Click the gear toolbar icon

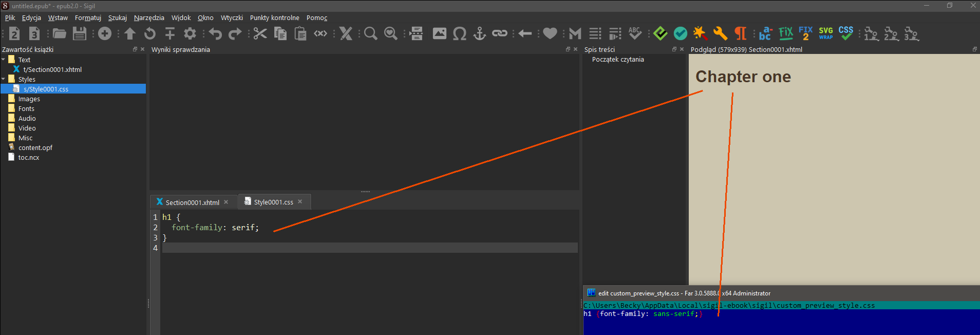point(190,34)
